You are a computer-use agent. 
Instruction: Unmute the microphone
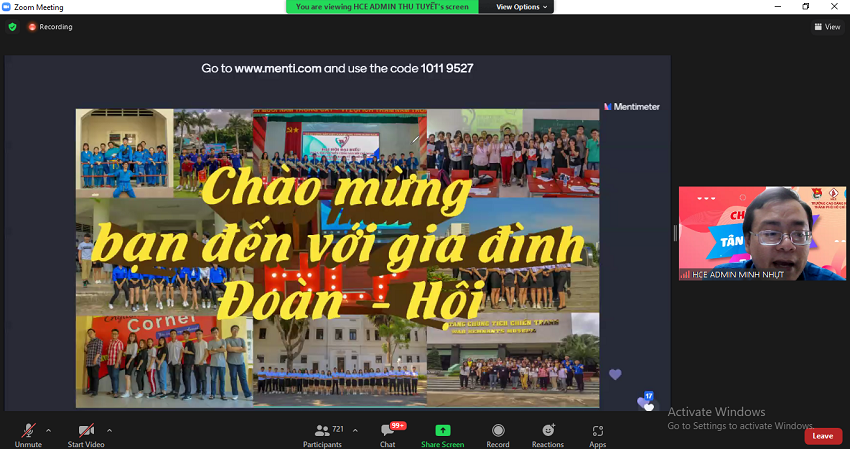pos(28,432)
